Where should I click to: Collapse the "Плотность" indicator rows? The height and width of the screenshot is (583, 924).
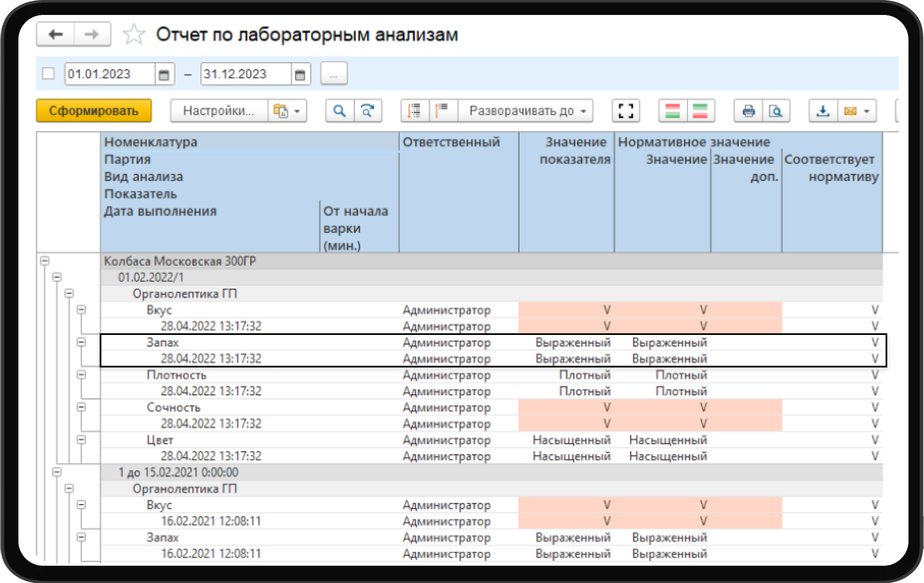click(82, 375)
